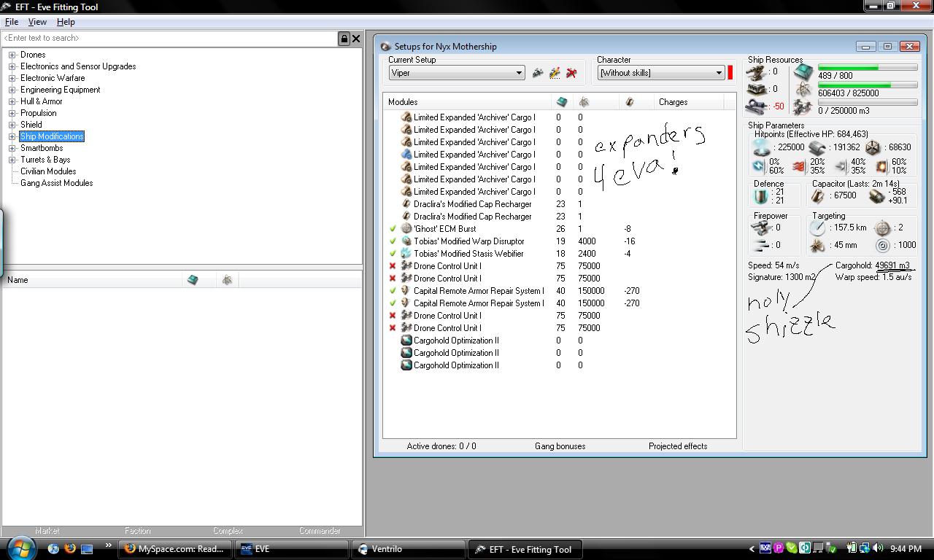
Task: Click the Defence shield icon
Action: pos(763,196)
